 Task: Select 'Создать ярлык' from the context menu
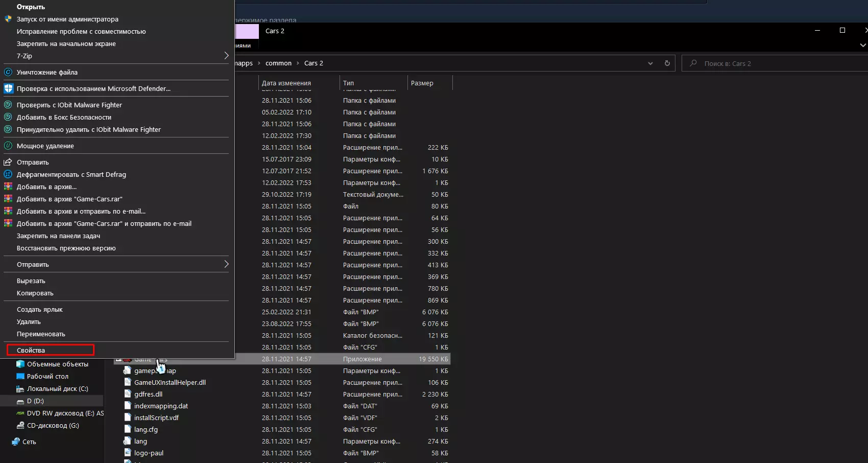[x=40, y=309]
